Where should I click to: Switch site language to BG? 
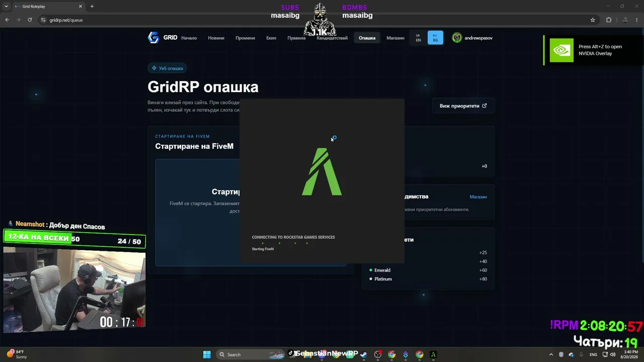click(x=435, y=38)
